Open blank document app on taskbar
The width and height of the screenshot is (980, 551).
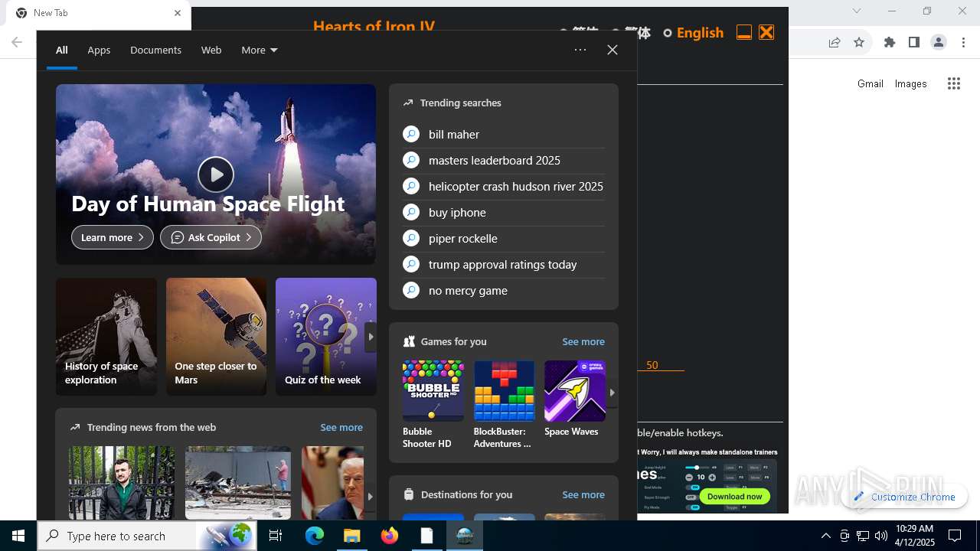[x=426, y=536]
